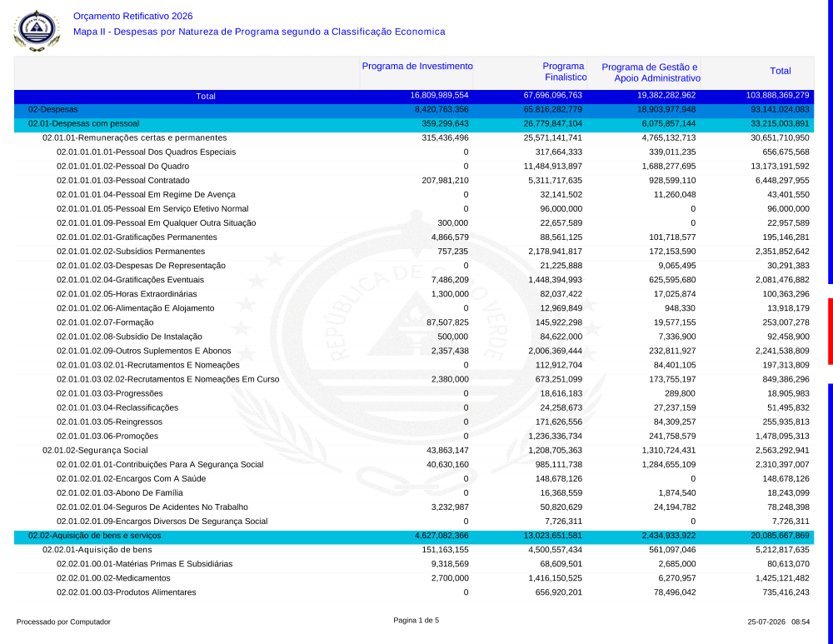
Task: Click the Cape Verde coat of arms logo
Action: tap(37, 30)
